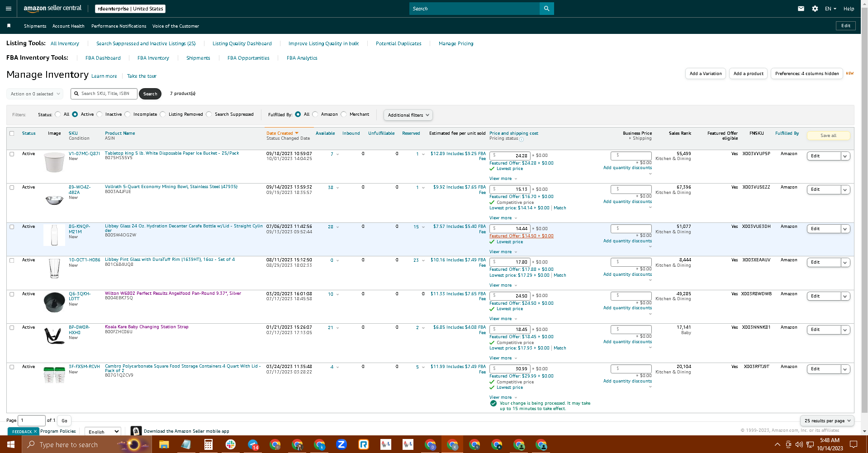Select the Listing Removed status filter
This screenshot has width=868, height=453.
point(163,114)
